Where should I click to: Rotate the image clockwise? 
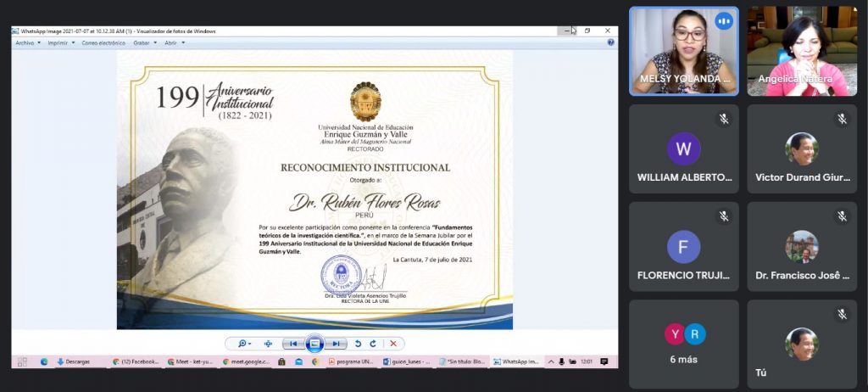(373, 344)
